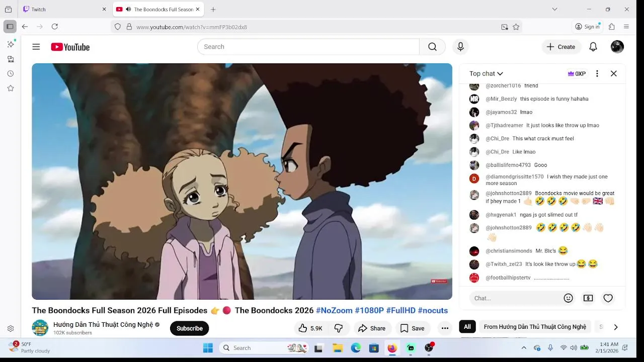Viewport: 644px width, 362px height.
Task: Close the live chat panel
Action: pyautogui.click(x=614, y=73)
